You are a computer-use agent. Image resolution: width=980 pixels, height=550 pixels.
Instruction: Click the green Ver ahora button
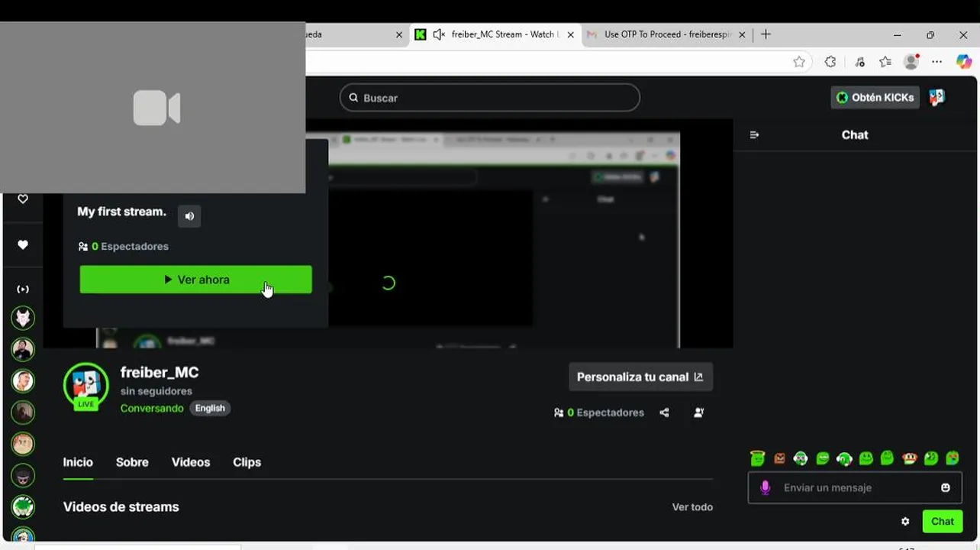point(195,280)
